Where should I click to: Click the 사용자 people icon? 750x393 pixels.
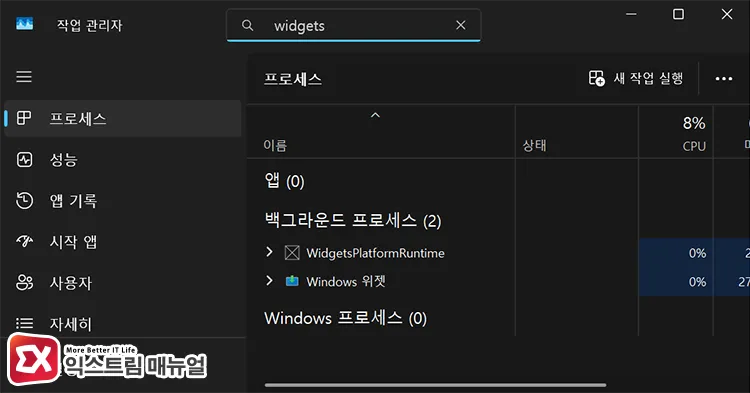pyautogui.click(x=24, y=283)
